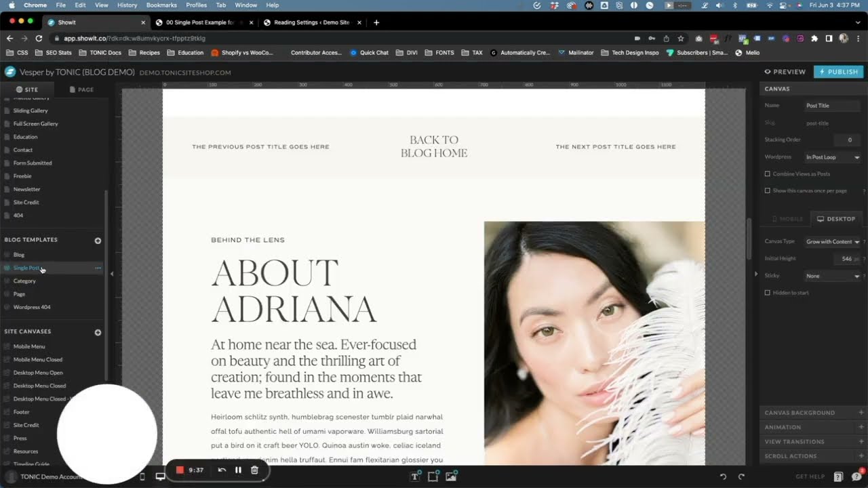
Task: Select the About Adriana heading on canvas
Action: pos(294,291)
